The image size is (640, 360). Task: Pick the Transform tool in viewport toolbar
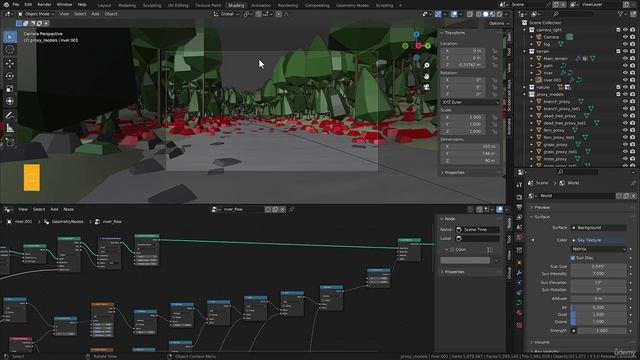[10, 101]
